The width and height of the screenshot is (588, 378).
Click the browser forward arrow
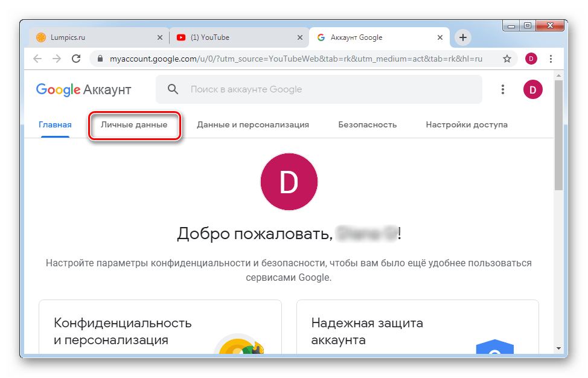pos(57,59)
